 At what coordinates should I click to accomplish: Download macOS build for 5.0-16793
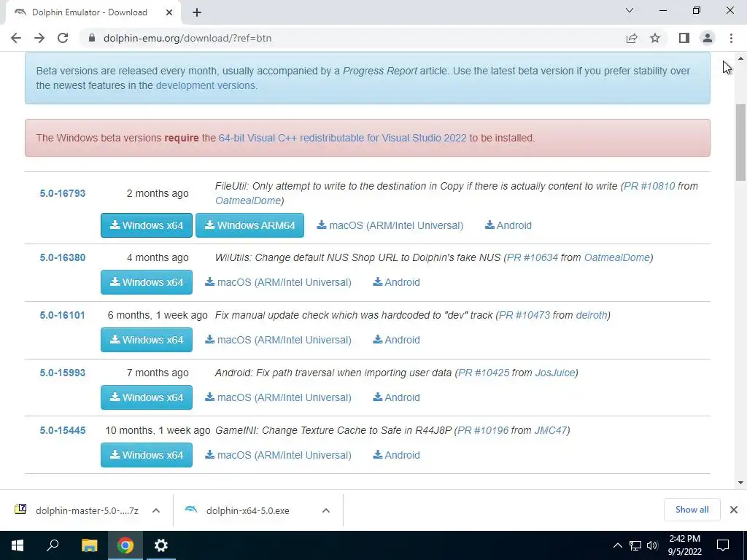(x=390, y=225)
